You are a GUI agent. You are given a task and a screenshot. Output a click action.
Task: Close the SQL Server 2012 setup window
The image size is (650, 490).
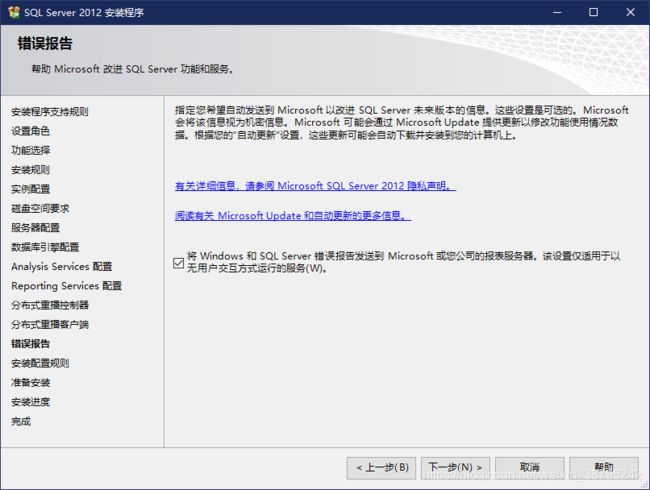(x=631, y=12)
